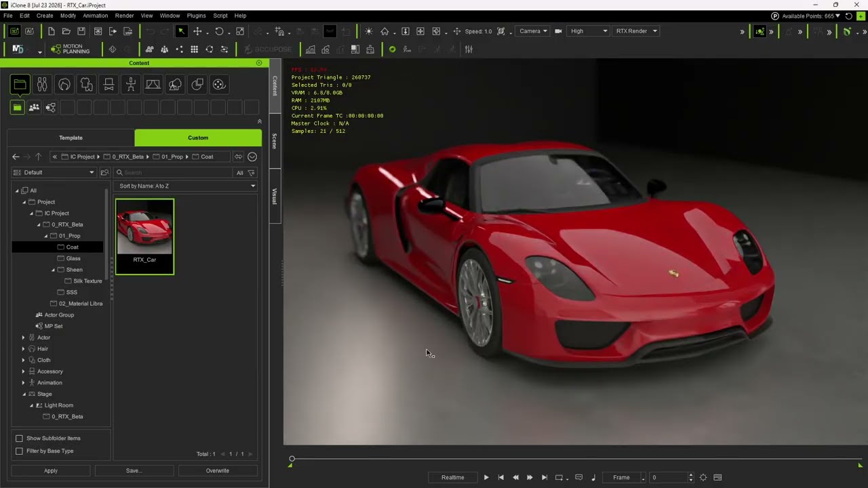Play the animation
The height and width of the screenshot is (488, 868).
tap(486, 477)
